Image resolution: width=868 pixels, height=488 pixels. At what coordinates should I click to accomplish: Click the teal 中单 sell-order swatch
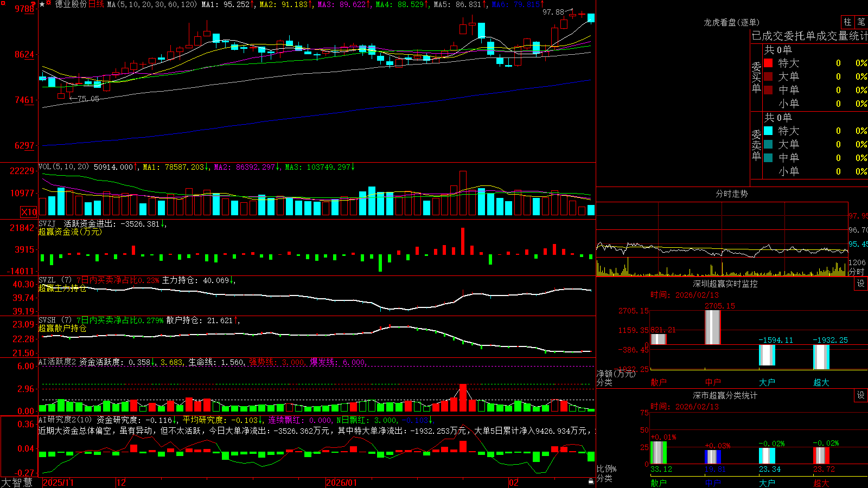click(768, 158)
